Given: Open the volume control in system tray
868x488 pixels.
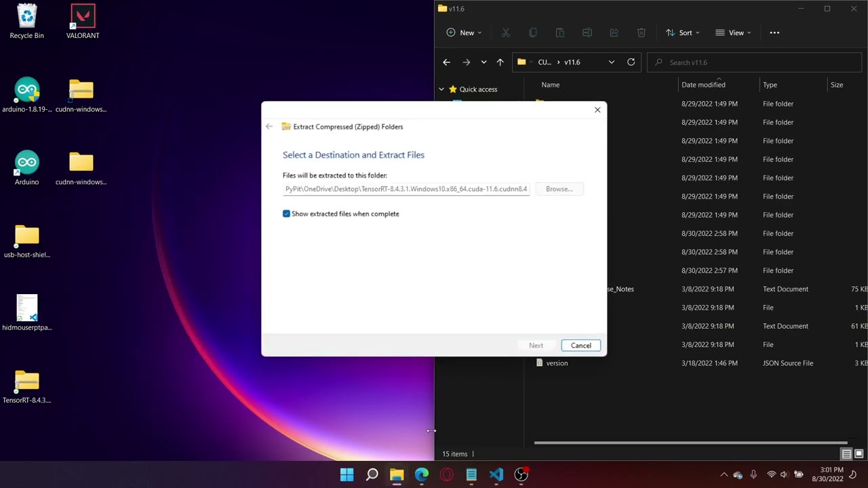Looking at the screenshot, I should click(x=784, y=474).
